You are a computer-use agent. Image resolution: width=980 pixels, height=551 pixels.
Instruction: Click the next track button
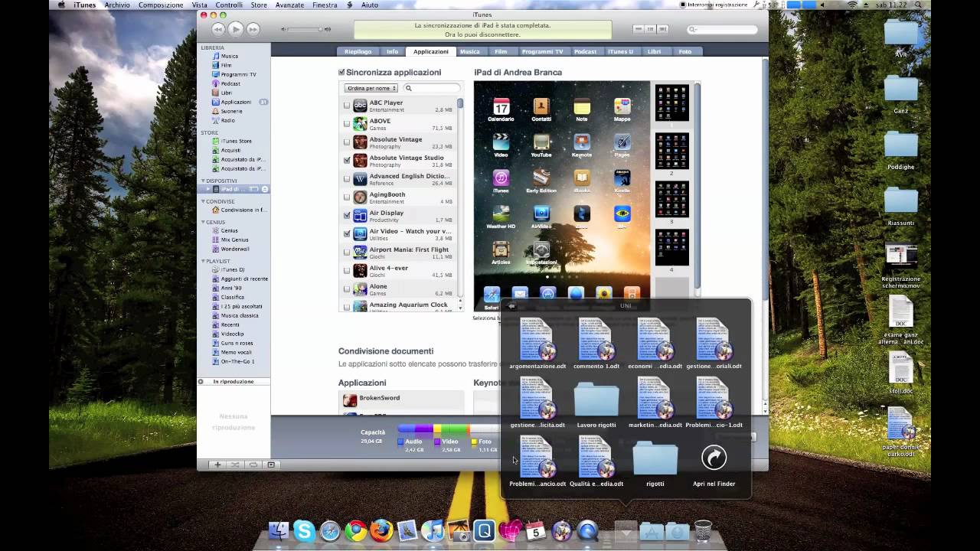coord(253,29)
